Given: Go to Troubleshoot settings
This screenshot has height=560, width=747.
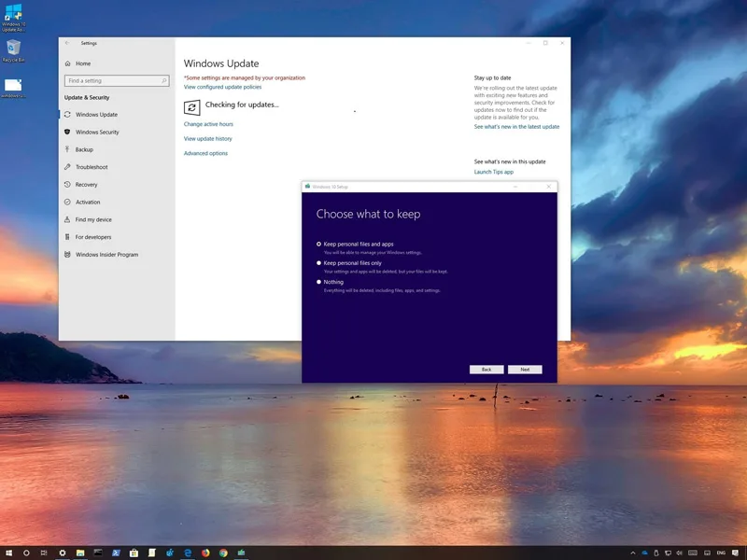Looking at the screenshot, I should coord(91,167).
